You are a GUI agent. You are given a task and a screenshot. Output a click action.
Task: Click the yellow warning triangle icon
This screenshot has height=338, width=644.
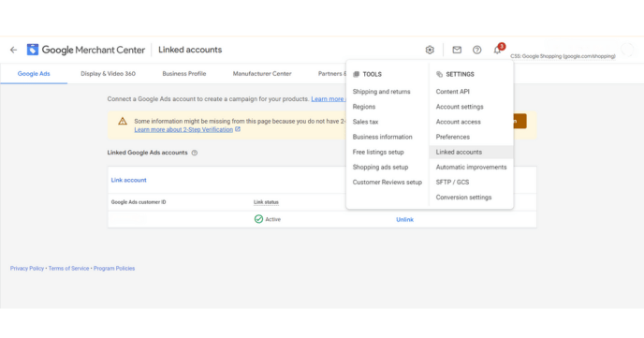[123, 121]
